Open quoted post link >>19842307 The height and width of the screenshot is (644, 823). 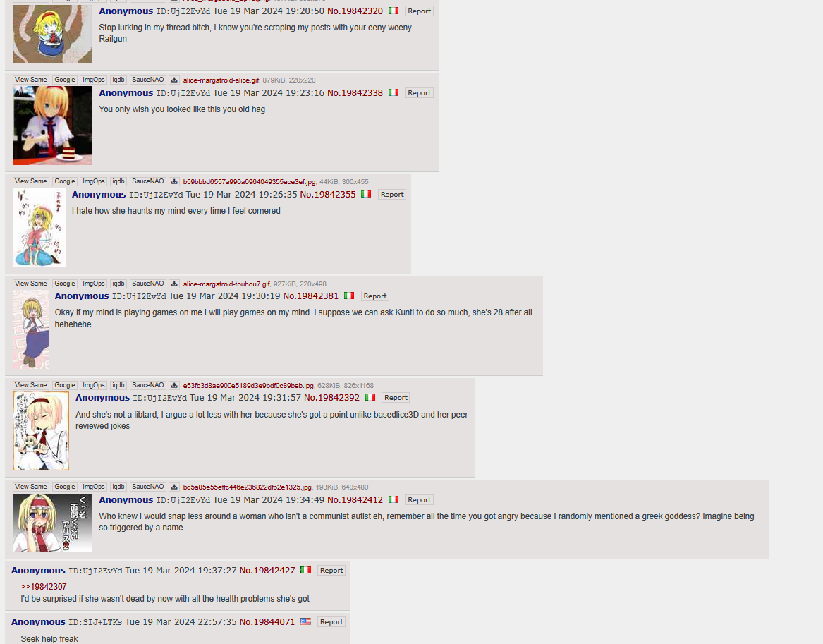[x=44, y=587]
